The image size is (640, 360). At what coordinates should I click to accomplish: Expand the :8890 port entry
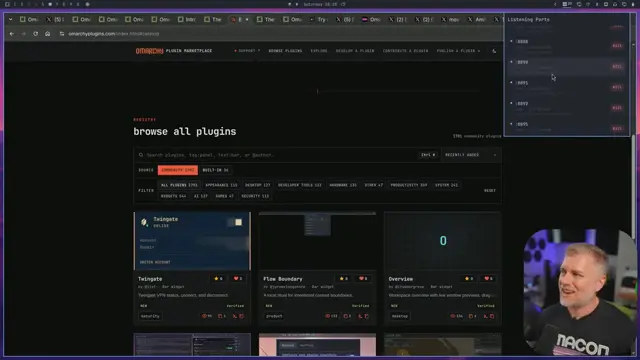coord(511,62)
